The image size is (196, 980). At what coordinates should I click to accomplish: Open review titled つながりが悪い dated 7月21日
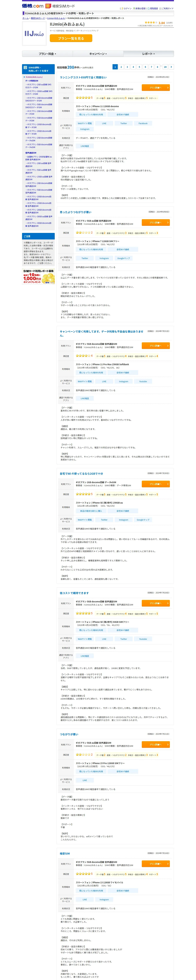click(69, 734)
